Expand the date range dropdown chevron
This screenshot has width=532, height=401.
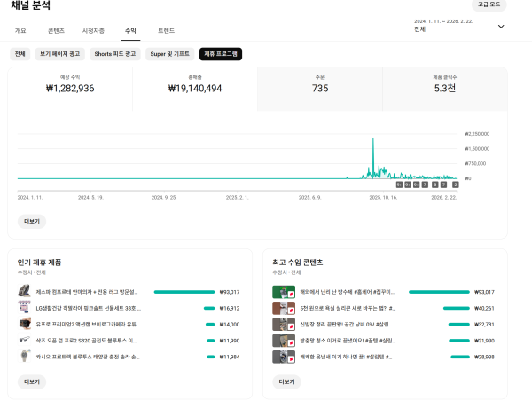501,26
